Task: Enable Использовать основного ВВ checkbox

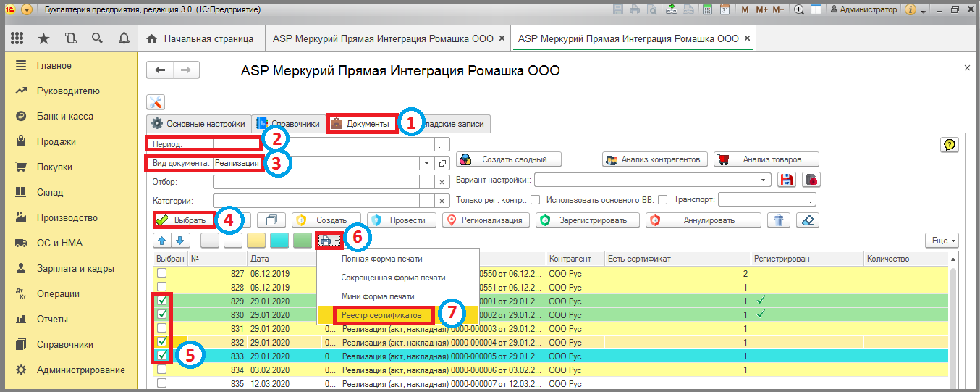Action: click(x=662, y=199)
